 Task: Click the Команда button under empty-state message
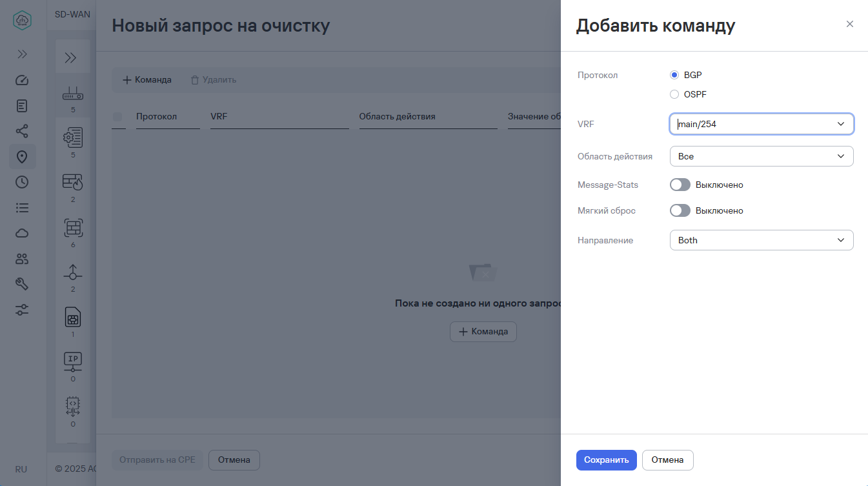point(483,332)
